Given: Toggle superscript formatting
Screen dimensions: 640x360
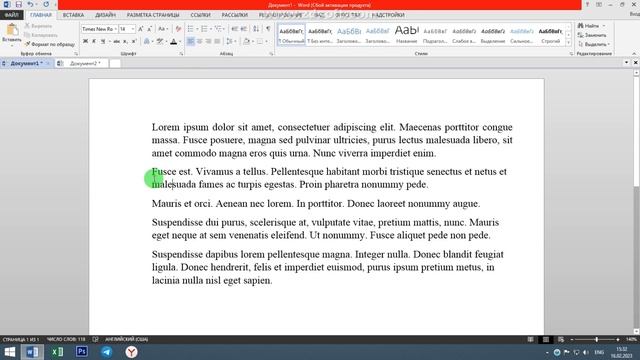Looking at the screenshot, I should (x=134, y=41).
